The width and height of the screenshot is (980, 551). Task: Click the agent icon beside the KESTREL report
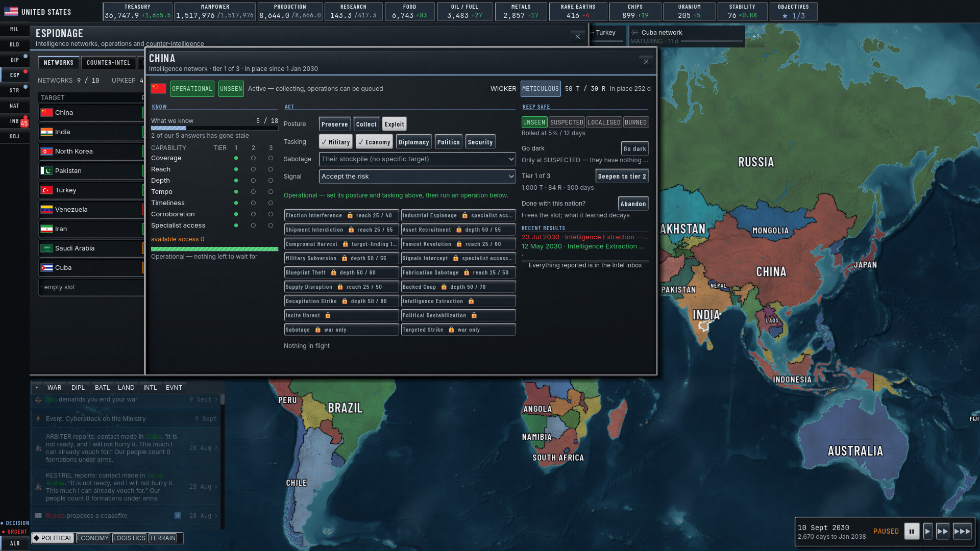point(38,486)
